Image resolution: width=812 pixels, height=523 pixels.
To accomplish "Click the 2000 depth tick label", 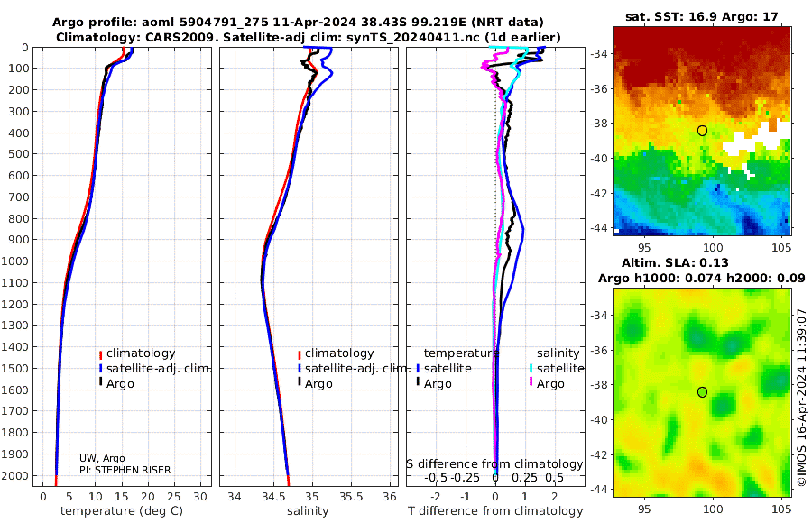I will point(15,475).
